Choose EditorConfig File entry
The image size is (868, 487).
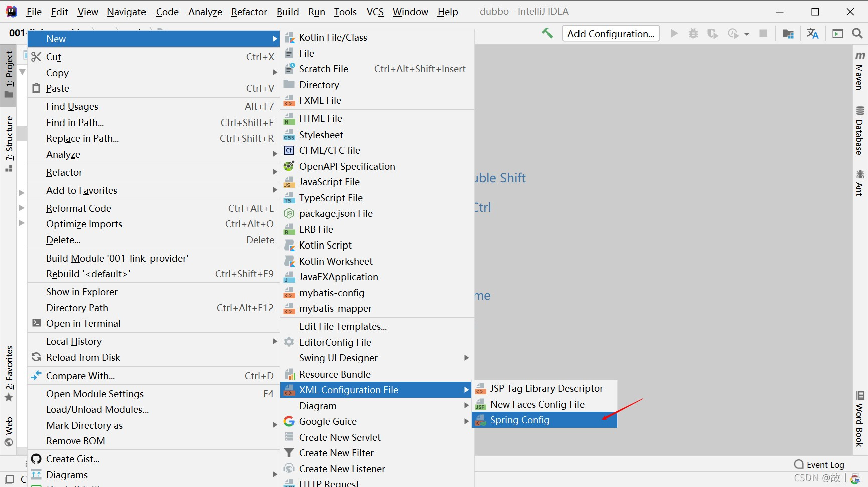pos(377,342)
